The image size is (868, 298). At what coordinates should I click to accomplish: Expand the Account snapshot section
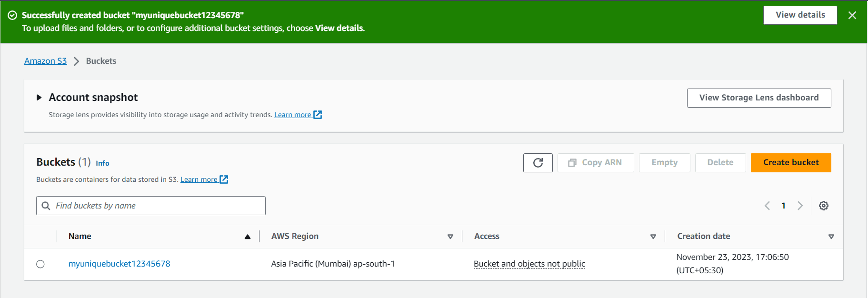tap(39, 98)
